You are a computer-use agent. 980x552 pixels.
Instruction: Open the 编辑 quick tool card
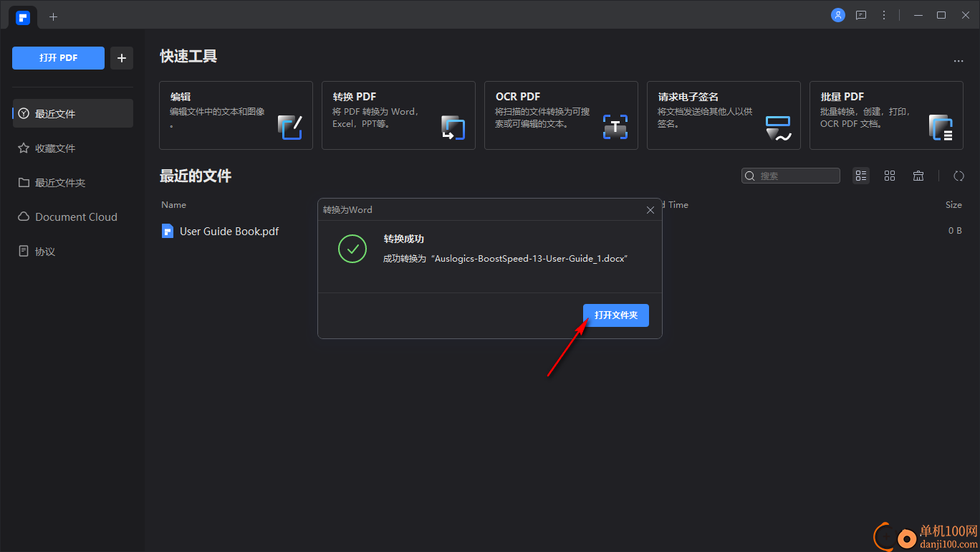click(x=236, y=115)
